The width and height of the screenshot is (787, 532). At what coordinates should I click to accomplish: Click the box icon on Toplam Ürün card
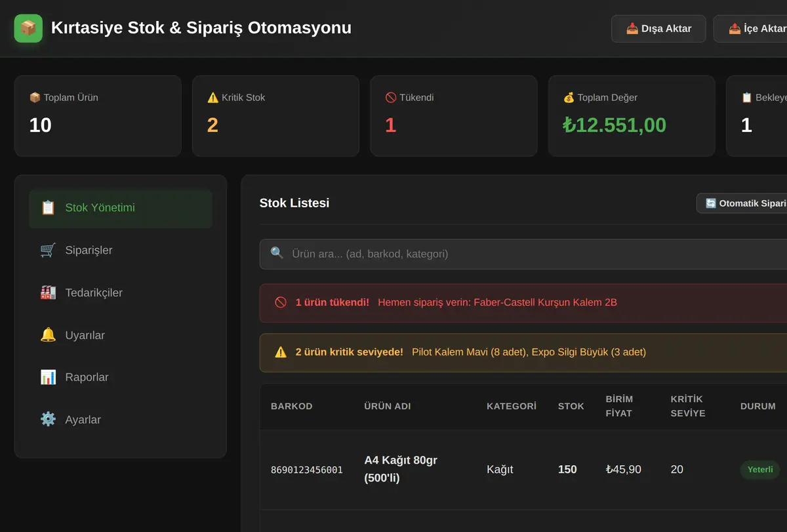(35, 98)
